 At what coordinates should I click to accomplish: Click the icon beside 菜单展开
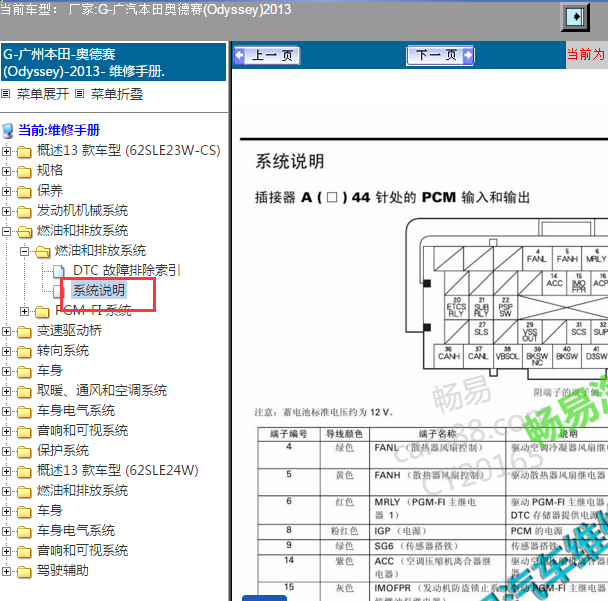coord(5,93)
